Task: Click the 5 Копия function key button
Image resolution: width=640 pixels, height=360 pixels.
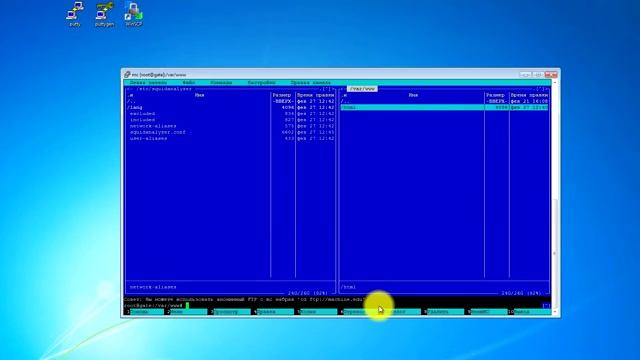Action: click(x=316, y=311)
